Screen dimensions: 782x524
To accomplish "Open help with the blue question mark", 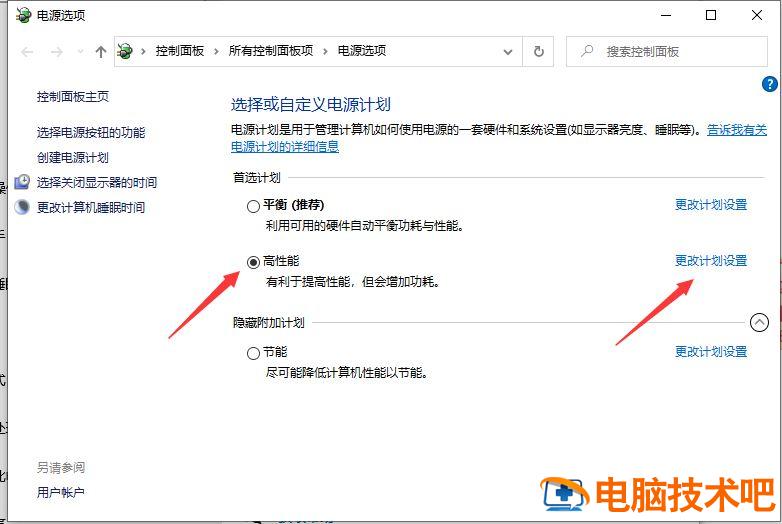I will pyautogui.click(x=770, y=84).
